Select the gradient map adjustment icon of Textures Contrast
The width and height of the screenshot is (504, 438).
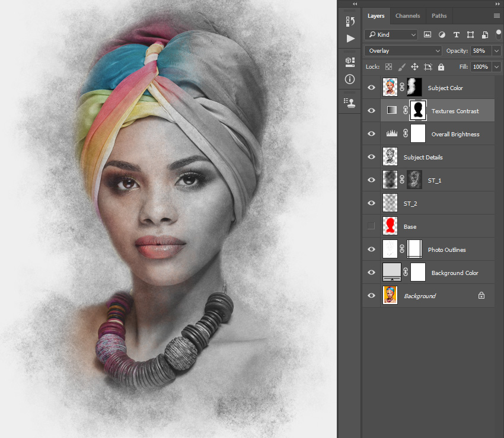point(392,110)
